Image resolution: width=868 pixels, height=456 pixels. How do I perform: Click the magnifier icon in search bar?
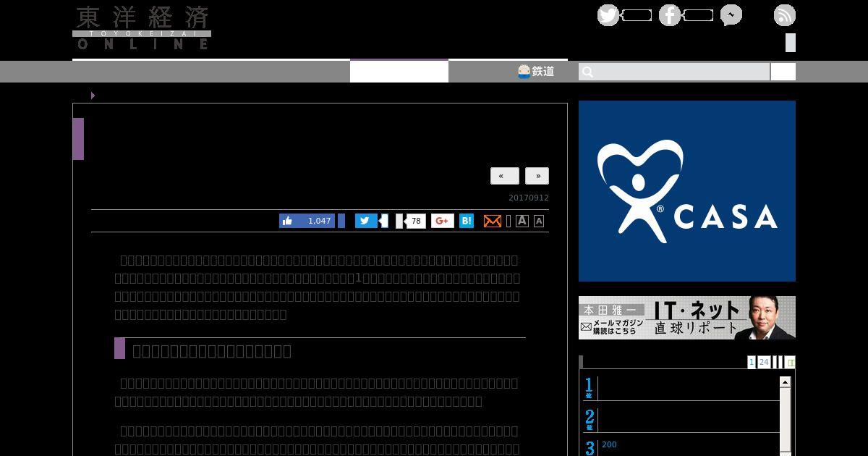(x=588, y=72)
